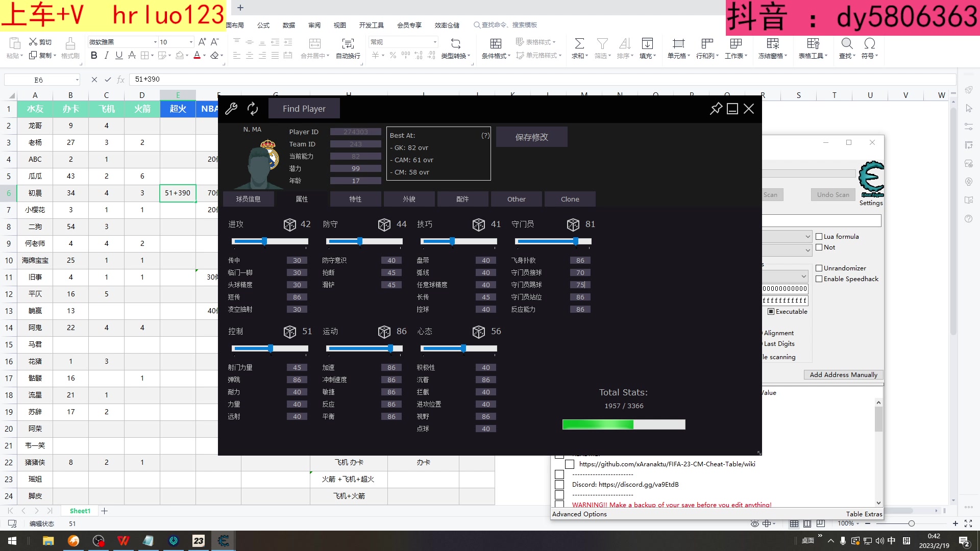Click the wrench settings icon in player editor
This screenshot has height=551, width=980.
tap(231, 109)
